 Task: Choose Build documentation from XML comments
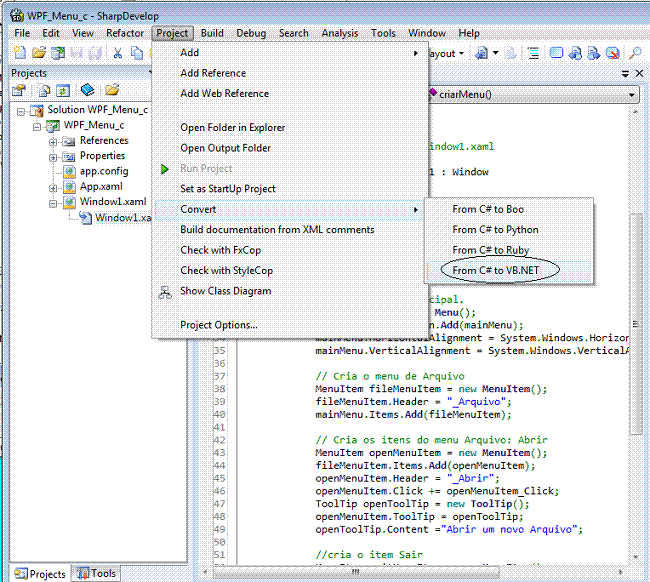coord(289,230)
